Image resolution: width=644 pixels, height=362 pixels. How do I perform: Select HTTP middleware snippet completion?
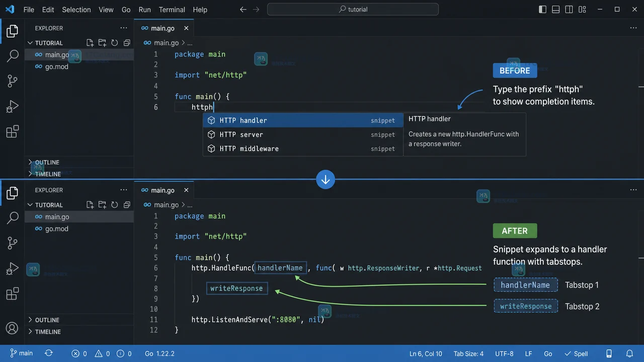[303, 148]
